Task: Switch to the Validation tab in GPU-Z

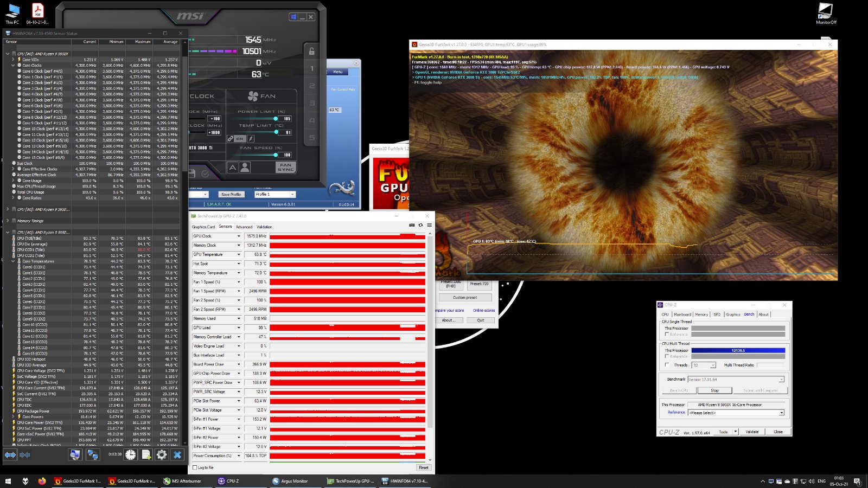Action: 264,227
